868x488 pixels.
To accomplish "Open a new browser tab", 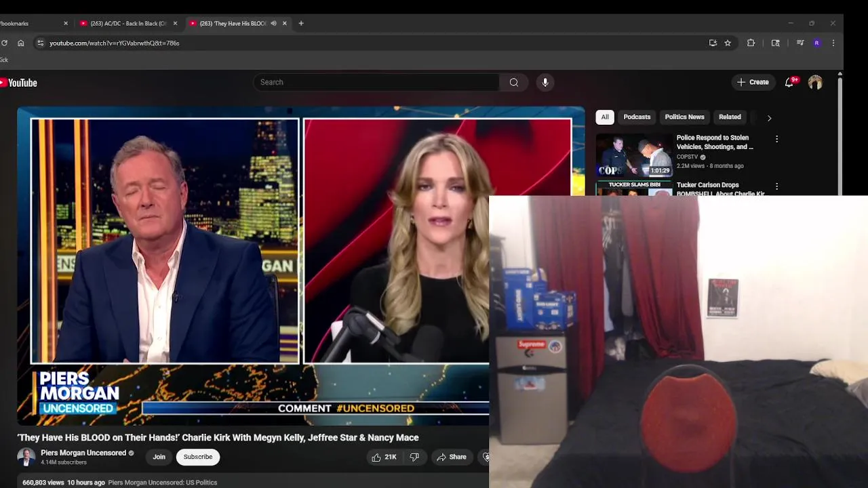I will pos(301,23).
